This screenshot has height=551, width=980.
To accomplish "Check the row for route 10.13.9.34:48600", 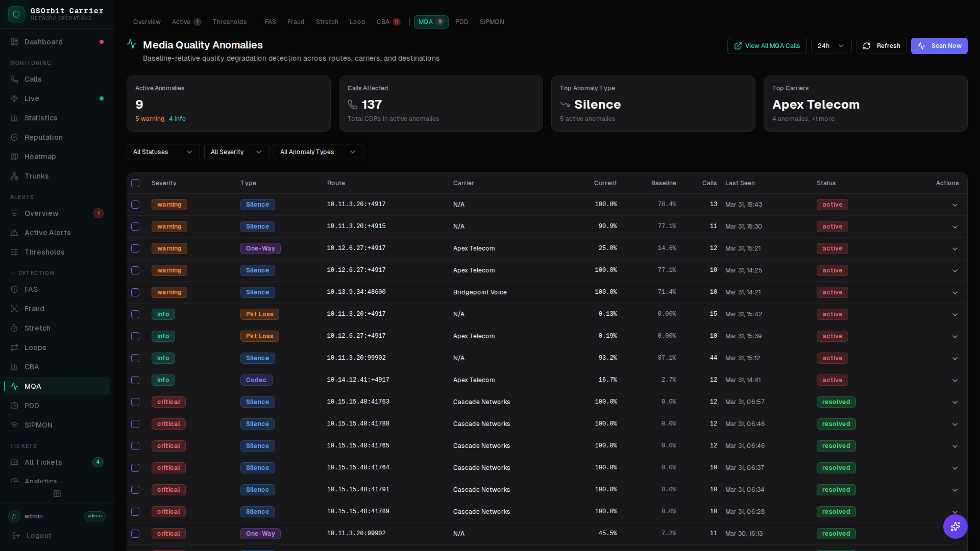I will [x=135, y=292].
